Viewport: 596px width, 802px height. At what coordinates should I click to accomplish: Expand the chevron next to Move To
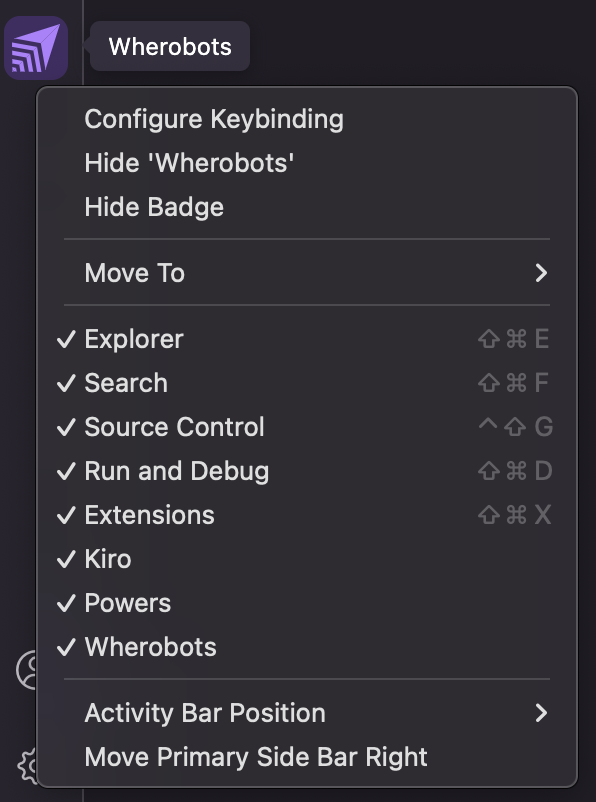point(540,273)
